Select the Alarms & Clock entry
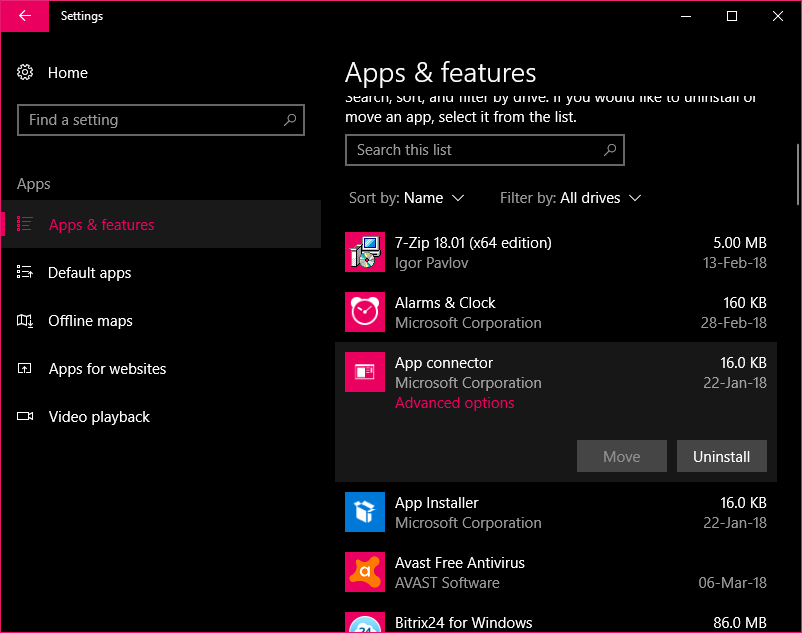This screenshot has width=802, height=633. [x=556, y=312]
